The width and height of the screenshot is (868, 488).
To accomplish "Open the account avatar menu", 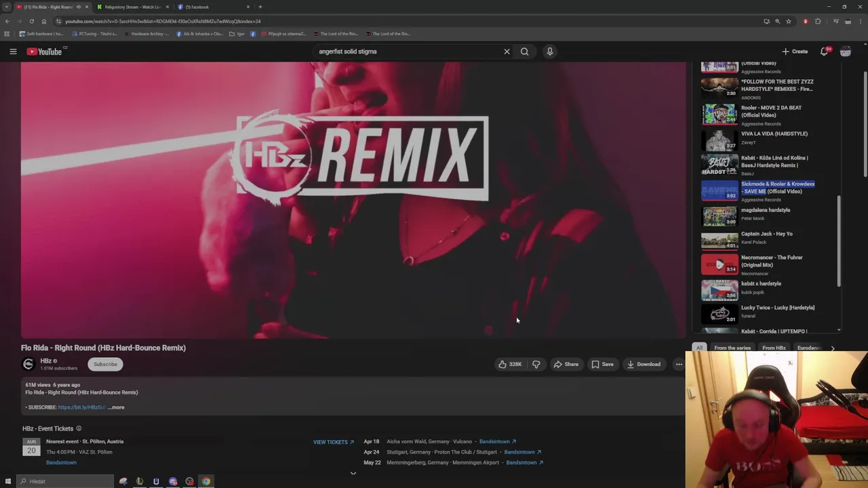I will pos(846,52).
